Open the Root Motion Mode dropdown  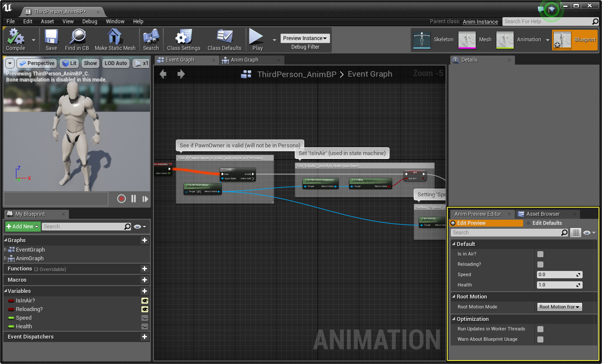(559, 307)
